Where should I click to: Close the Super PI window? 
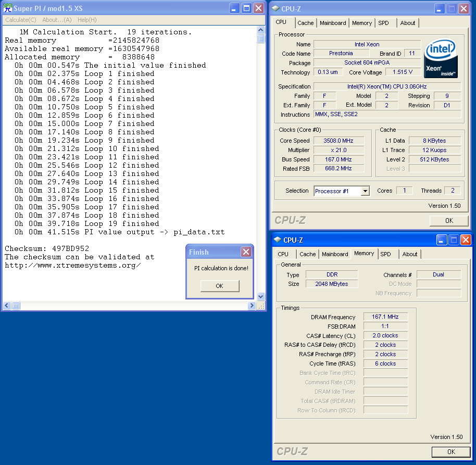(259, 8)
